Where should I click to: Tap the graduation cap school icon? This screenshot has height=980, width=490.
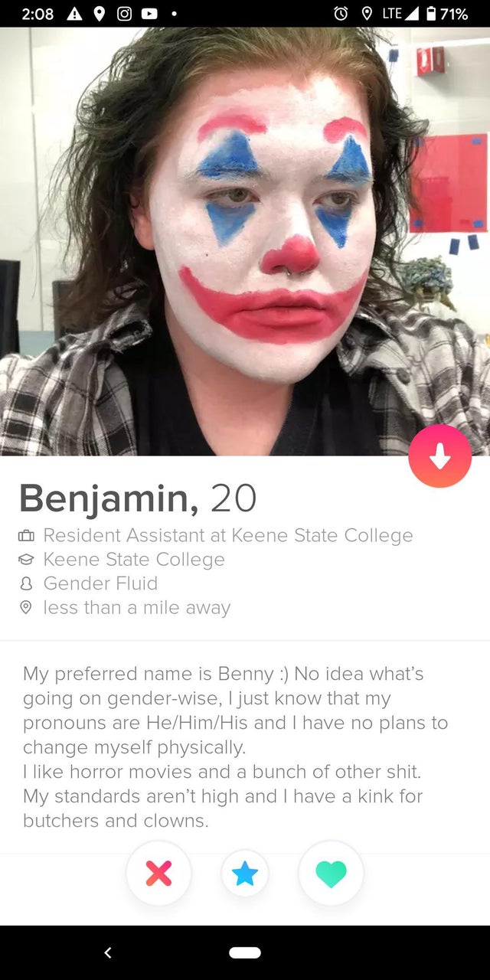(27, 560)
